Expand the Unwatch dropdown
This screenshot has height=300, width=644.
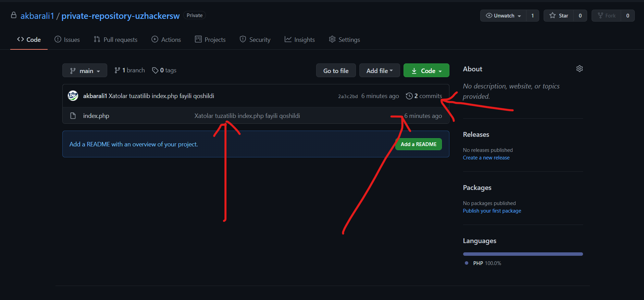click(503, 15)
